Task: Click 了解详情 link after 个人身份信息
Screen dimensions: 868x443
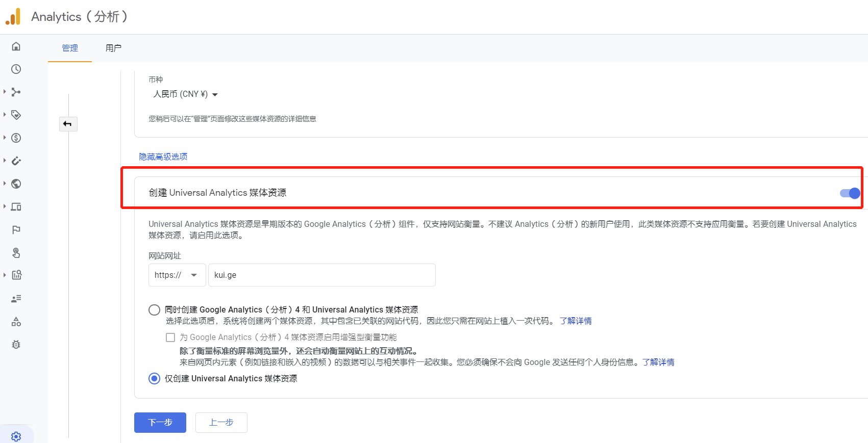Action: click(658, 362)
